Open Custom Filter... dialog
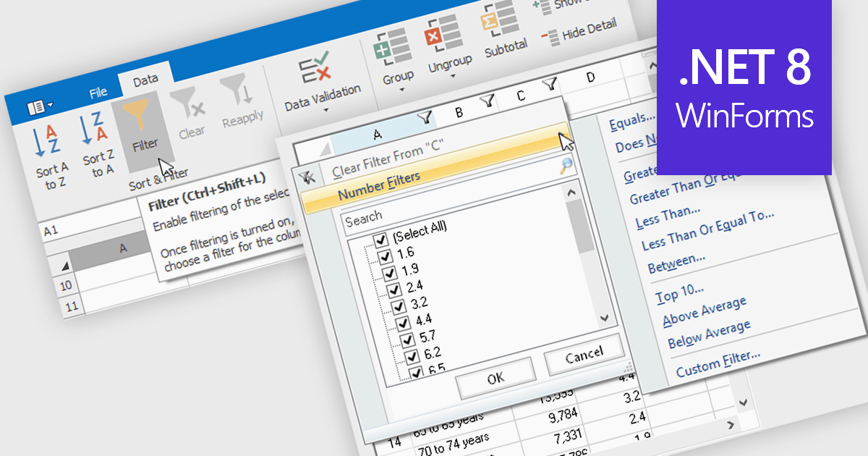Image resolution: width=868 pixels, height=456 pixels. point(718,363)
